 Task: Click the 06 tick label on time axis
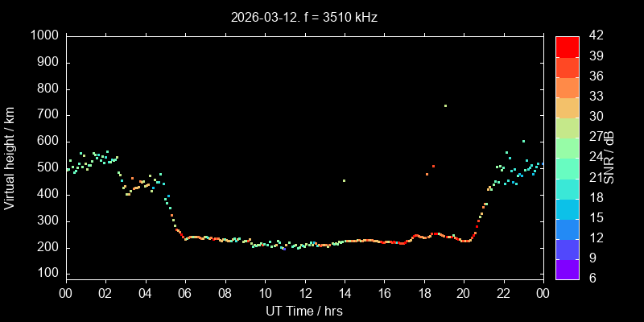[185, 293]
